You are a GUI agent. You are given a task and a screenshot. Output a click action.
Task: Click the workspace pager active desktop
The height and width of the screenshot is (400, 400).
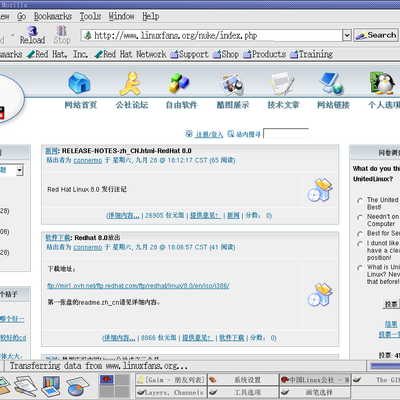(x=107, y=379)
